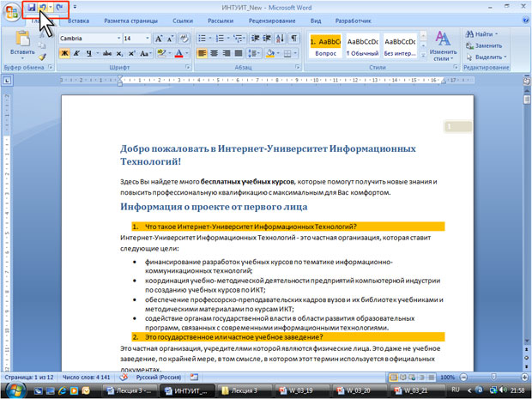Click the Multilevel list icon
The width and height of the screenshot is (532, 399).
click(x=239, y=39)
